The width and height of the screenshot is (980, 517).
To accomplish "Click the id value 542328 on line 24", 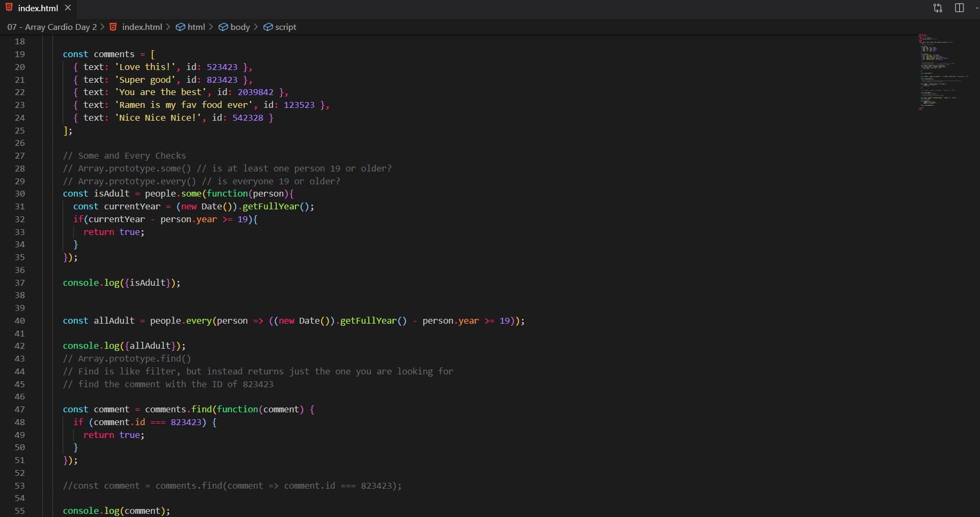I will (x=248, y=117).
